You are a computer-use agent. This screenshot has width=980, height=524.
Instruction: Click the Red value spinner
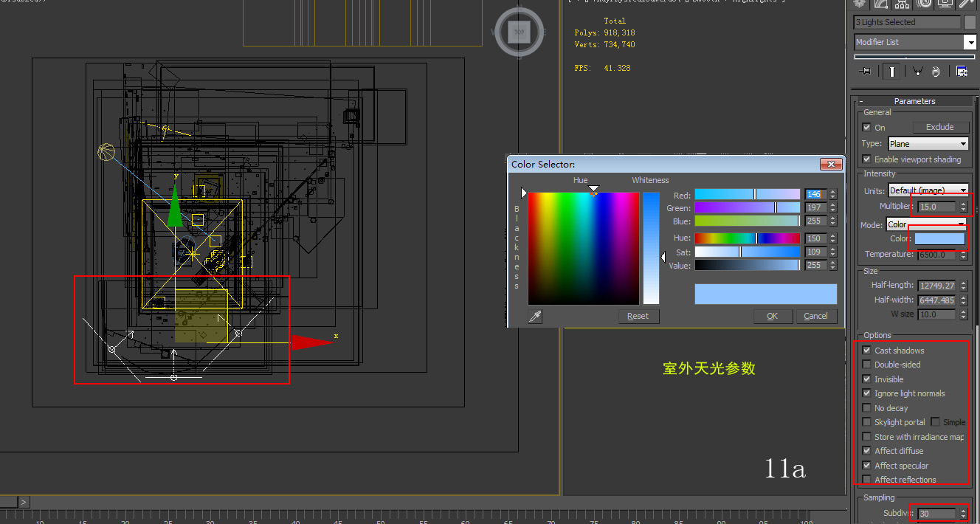[833, 195]
